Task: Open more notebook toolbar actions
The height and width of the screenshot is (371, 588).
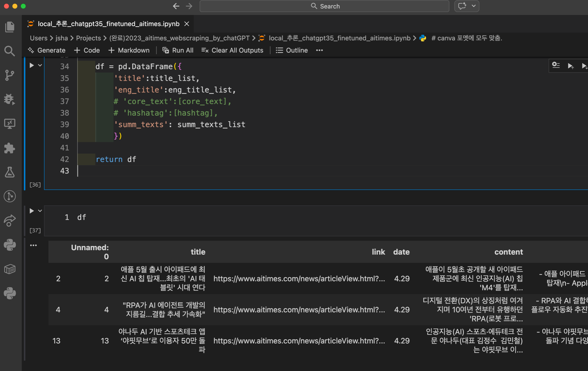Action: coord(319,50)
